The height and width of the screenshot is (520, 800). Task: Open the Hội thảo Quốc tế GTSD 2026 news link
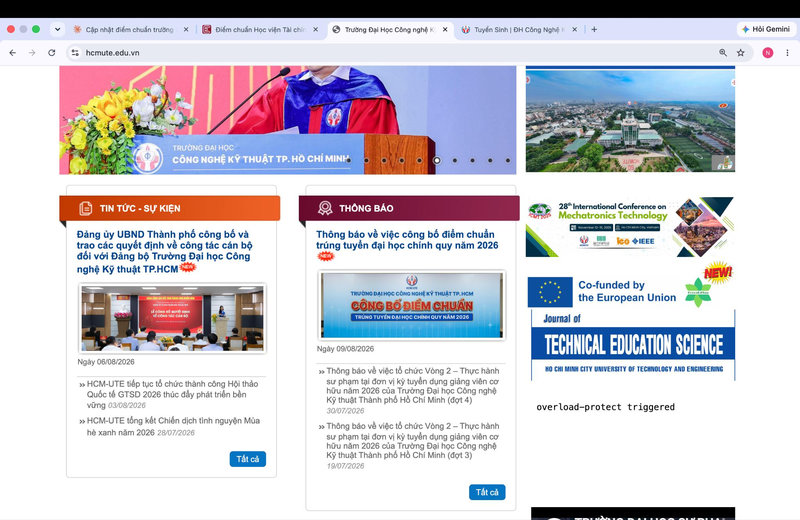[172, 394]
